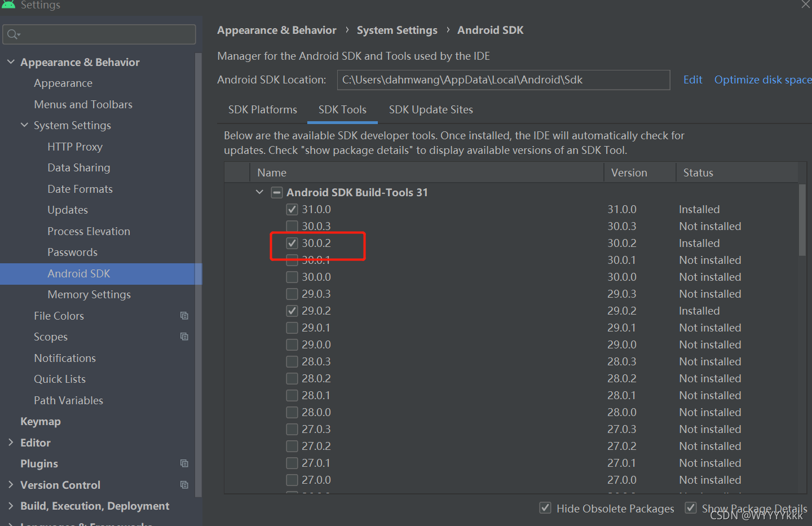Click the settings icon beside Plugins

(184, 463)
